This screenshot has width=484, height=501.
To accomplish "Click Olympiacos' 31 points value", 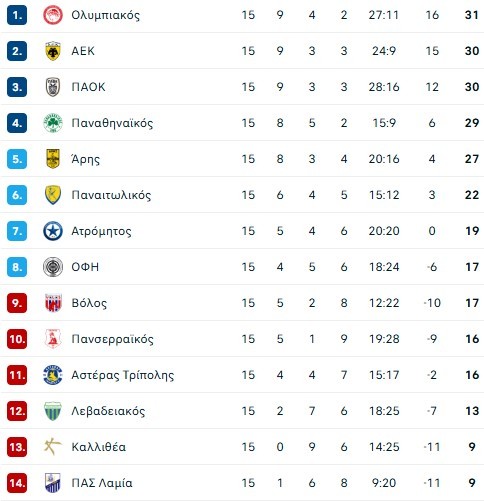I will [472, 15].
